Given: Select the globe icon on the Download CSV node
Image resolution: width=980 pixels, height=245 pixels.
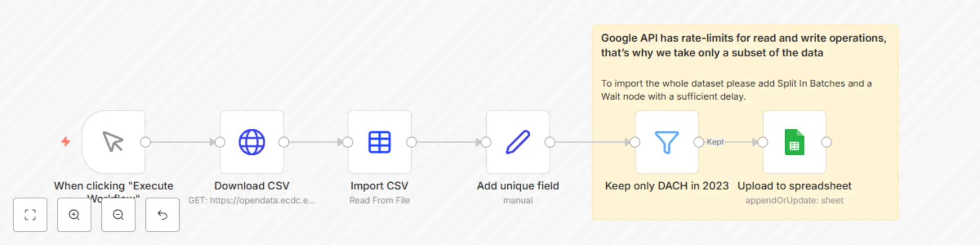Looking at the screenshot, I should click(252, 142).
